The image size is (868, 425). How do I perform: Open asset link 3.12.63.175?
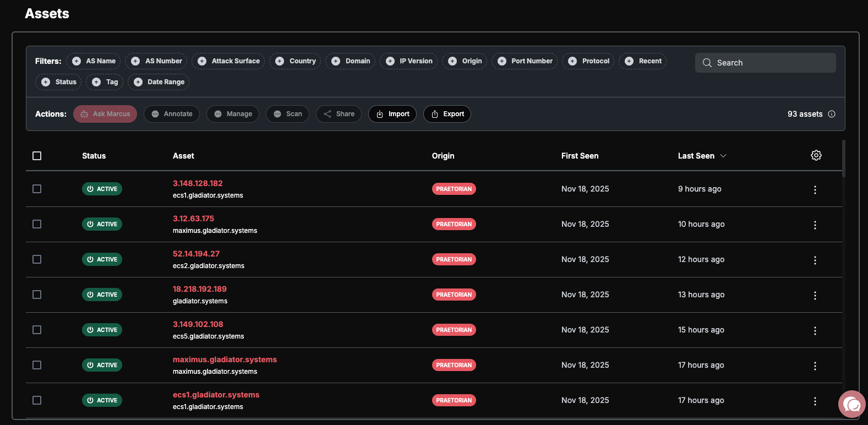click(x=193, y=219)
